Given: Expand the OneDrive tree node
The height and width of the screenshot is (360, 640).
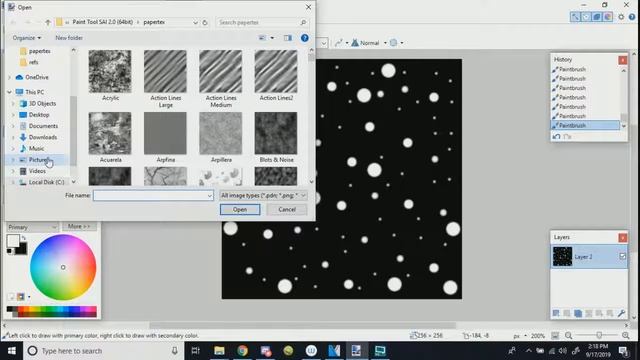Looking at the screenshot, I should tap(9, 77).
